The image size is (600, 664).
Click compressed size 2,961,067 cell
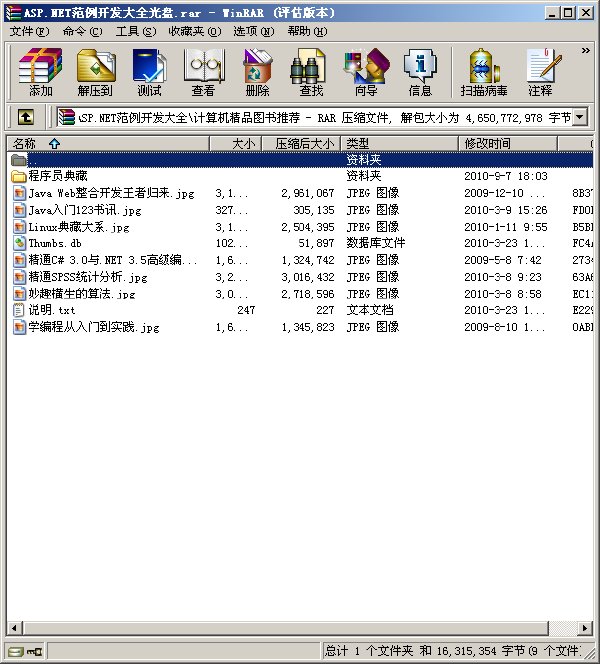click(308, 193)
